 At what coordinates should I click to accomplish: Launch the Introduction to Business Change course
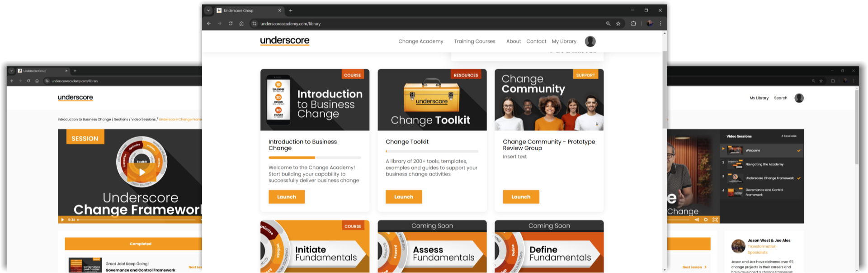tap(287, 197)
